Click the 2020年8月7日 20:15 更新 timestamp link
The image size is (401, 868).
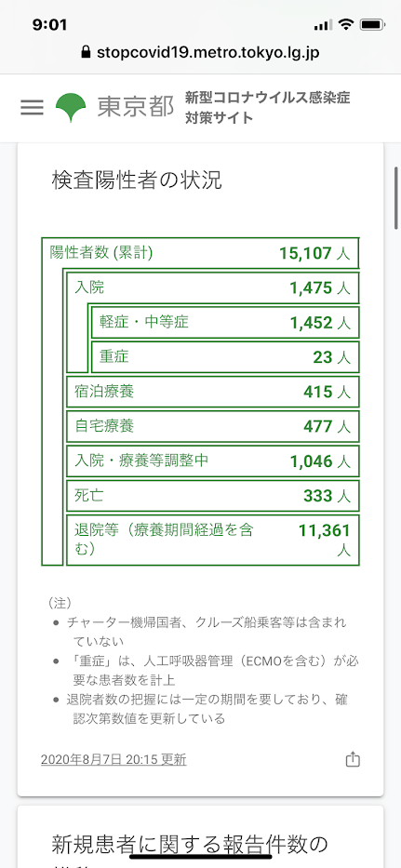tap(114, 759)
